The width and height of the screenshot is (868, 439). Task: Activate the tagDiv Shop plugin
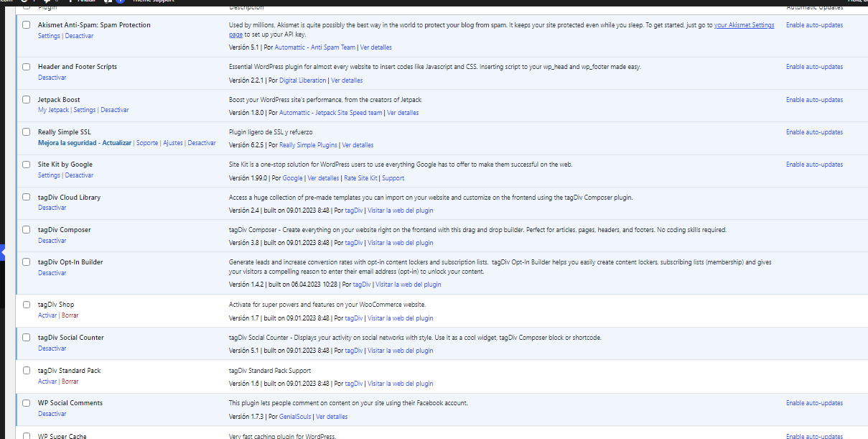(47, 315)
